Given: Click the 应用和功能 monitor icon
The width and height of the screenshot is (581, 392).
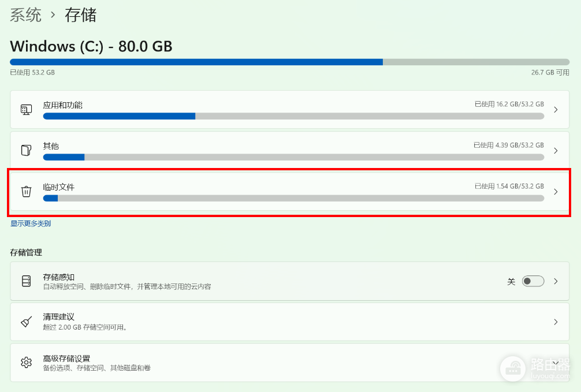Looking at the screenshot, I should (27, 110).
